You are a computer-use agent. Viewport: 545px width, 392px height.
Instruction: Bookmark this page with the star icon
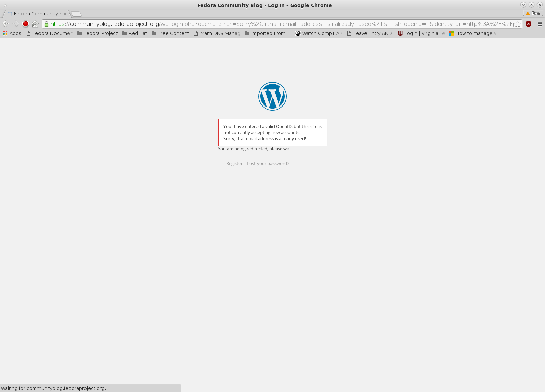coord(517,24)
